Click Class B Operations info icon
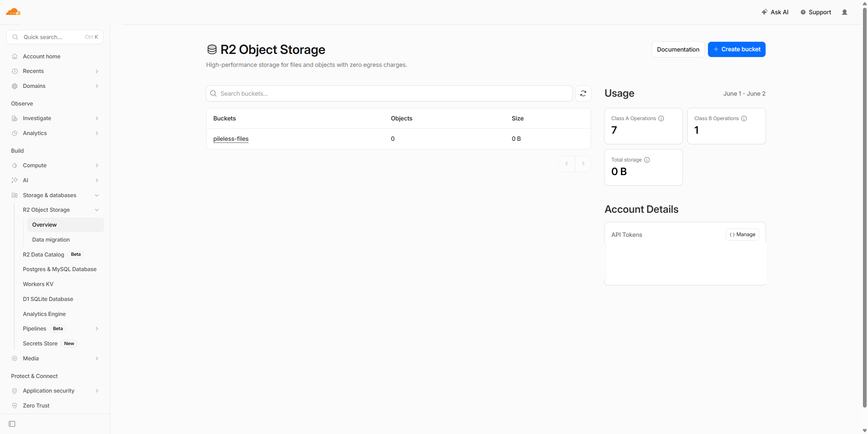This screenshot has width=868, height=434. coord(744,118)
